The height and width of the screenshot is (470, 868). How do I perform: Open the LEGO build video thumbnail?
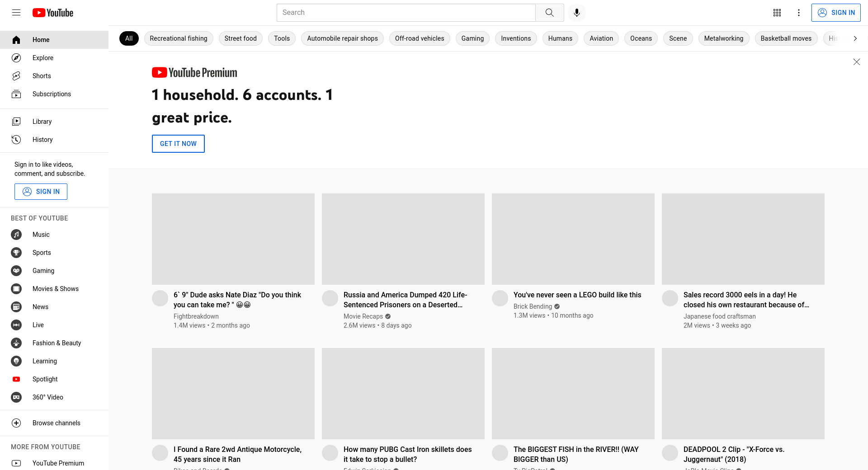[573, 239]
